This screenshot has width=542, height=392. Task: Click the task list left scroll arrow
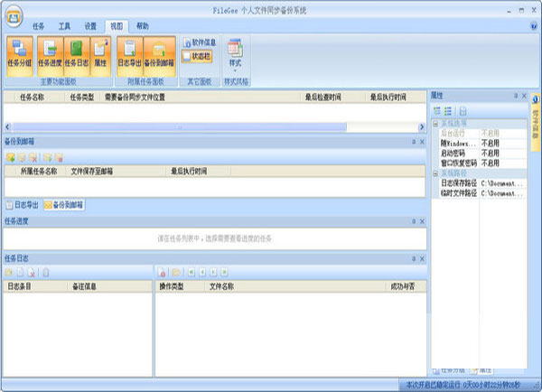7,127
